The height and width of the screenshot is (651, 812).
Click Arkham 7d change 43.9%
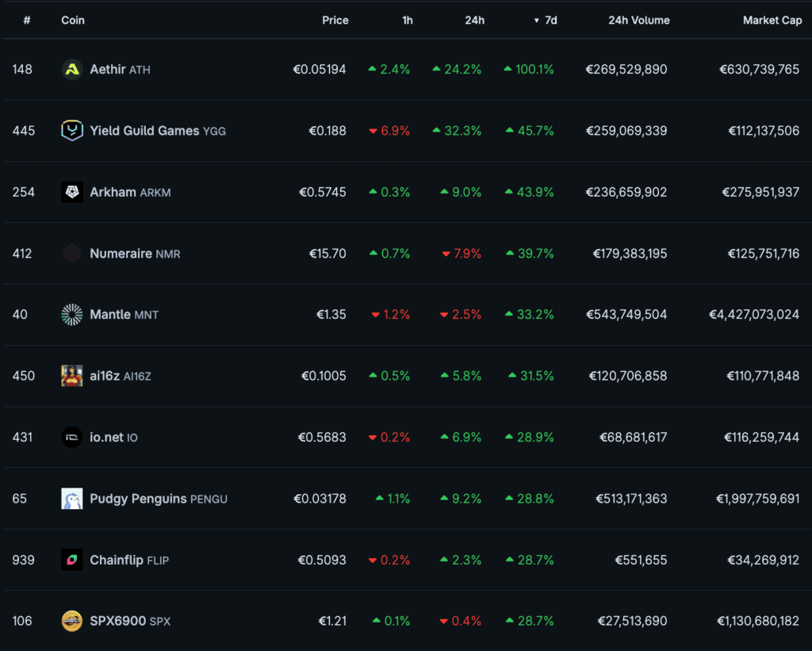pos(529,192)
